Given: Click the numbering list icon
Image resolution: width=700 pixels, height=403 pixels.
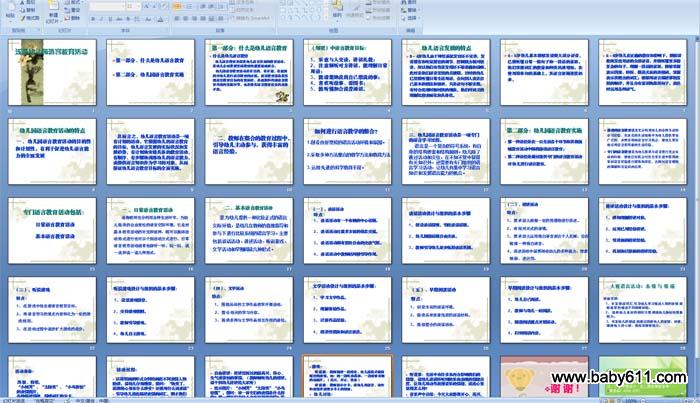Looking at the screenshot, I should (x=189, y=6).
